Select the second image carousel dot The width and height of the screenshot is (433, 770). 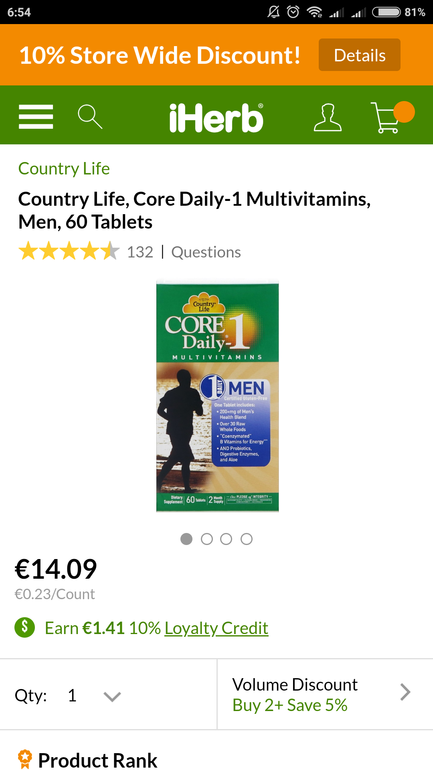[x=207, y=539]
